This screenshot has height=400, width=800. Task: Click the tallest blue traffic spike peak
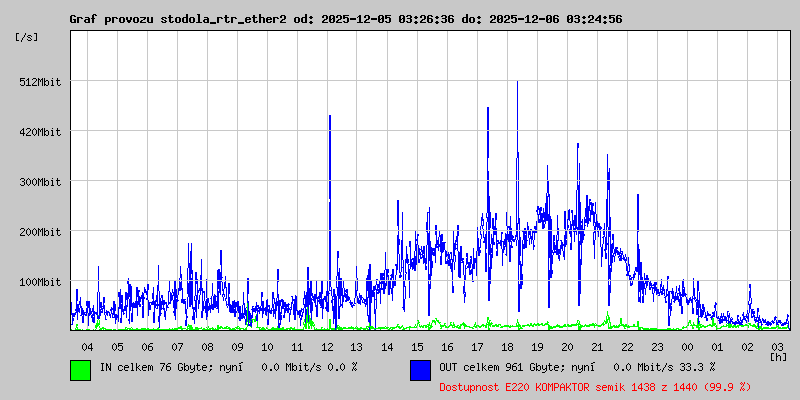517,83
